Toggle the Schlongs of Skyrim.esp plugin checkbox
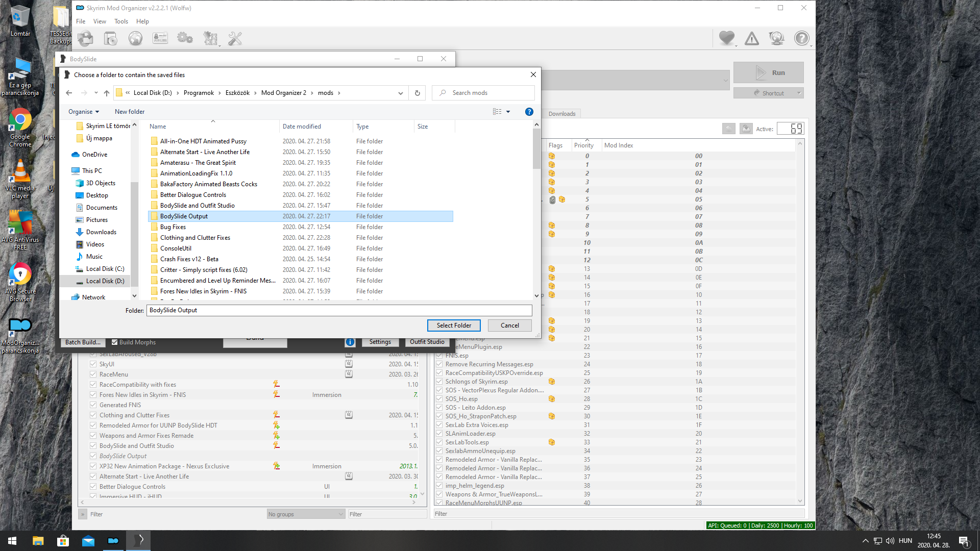The width and height of the screenshot is (980, 551). 439,382
